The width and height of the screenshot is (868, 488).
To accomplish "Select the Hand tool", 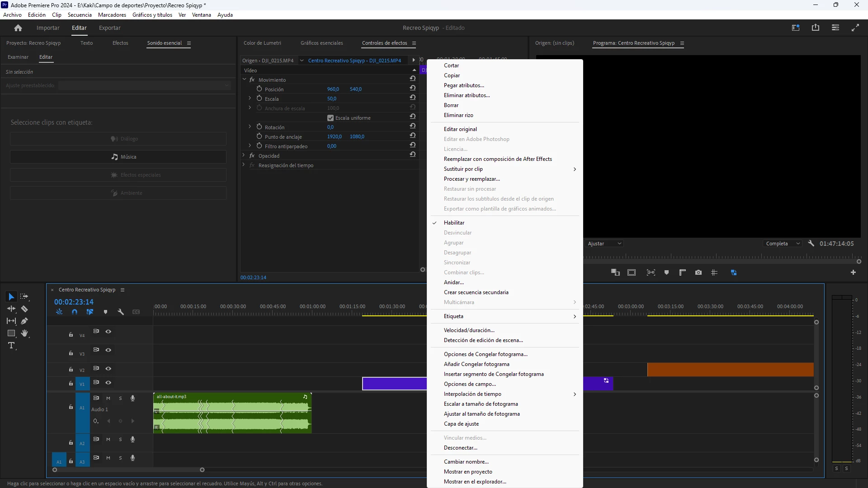I will (x=24, y=333).
